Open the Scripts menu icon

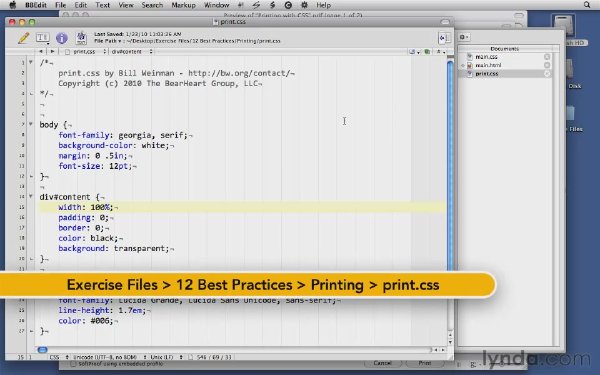272,5
